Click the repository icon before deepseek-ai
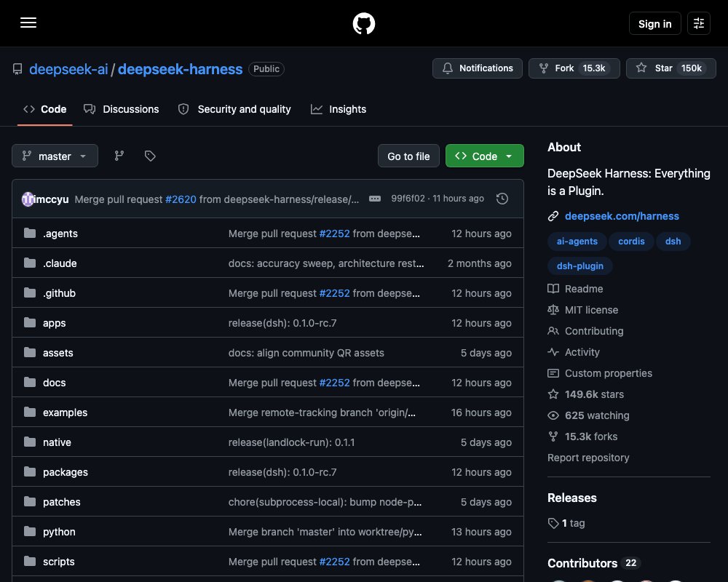728x582 pixels. click(x=17, y=69)
